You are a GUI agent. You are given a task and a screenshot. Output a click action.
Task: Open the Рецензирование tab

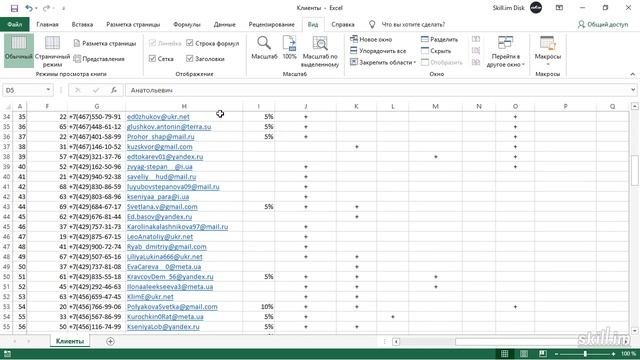271,24
